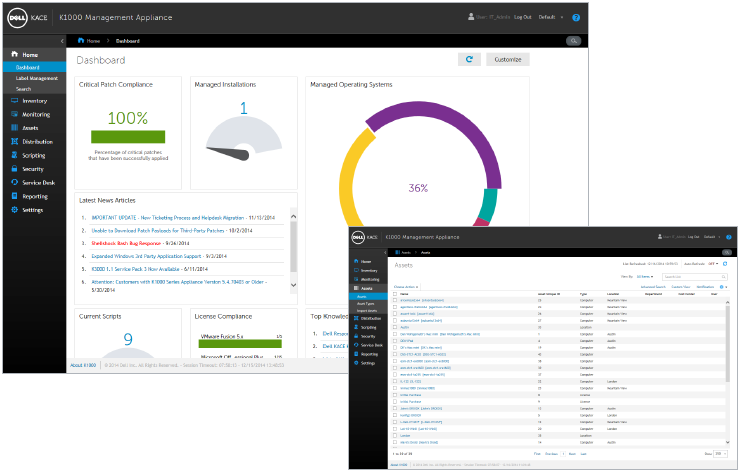Click the Home icon in Dashboard window sidebar

click(14, 54)
